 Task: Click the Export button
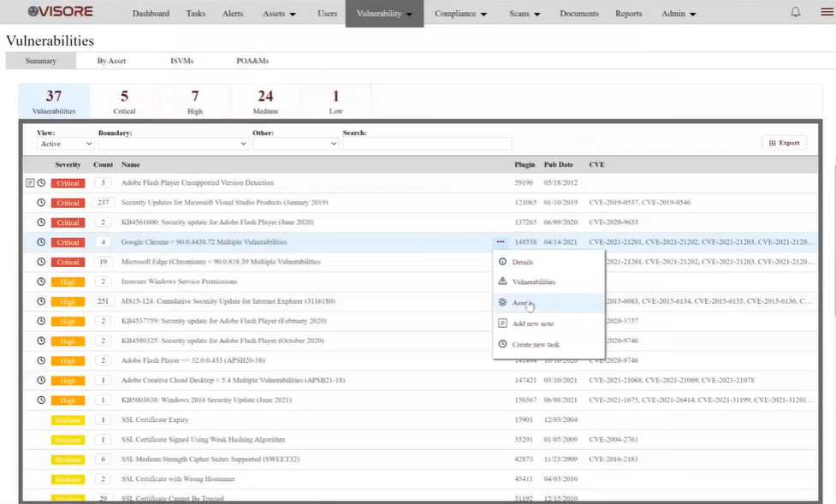click(784, 143)
